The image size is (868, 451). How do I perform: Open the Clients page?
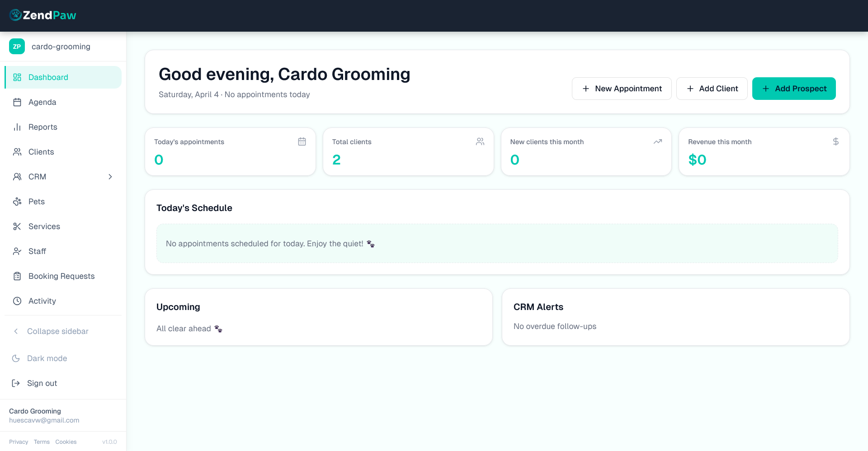(x=41, y=152)
